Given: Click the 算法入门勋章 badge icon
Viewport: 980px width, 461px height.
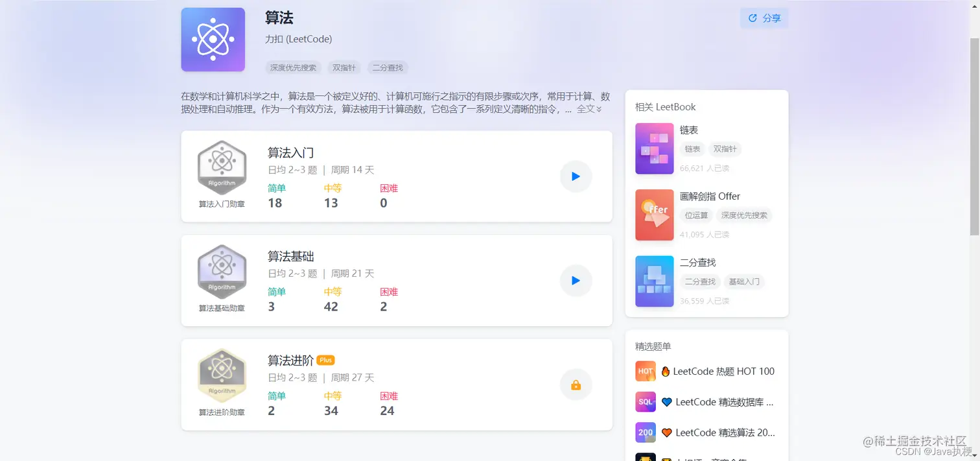Looking at the screenshot, I should point(222,168).
